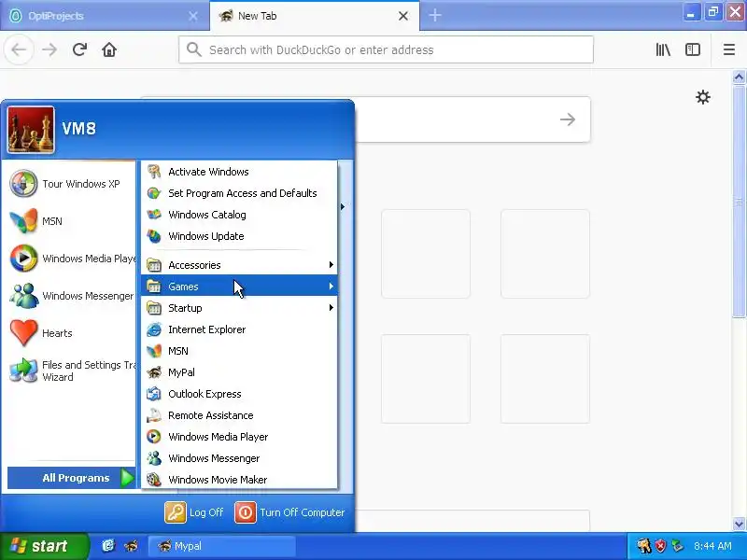Click the bottom-left empty site tile

[426, 379]
